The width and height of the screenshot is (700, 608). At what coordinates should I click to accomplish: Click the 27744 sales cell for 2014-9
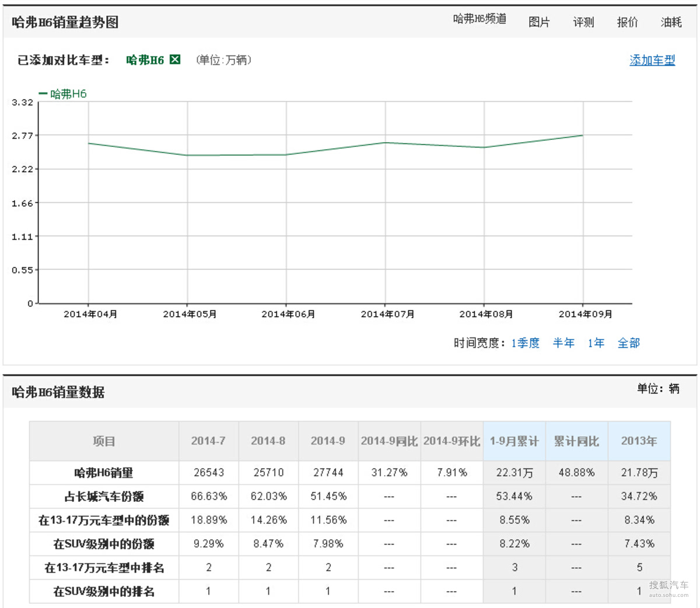coord(328,473)
